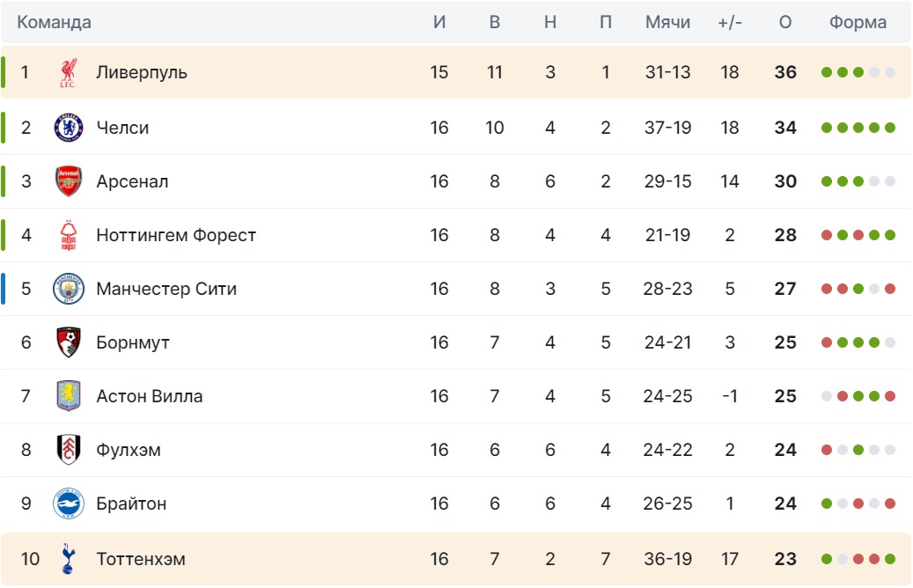Screen dimensions: 913x588
Task: Sort by the О points column header
Action: tap(785, 22)
